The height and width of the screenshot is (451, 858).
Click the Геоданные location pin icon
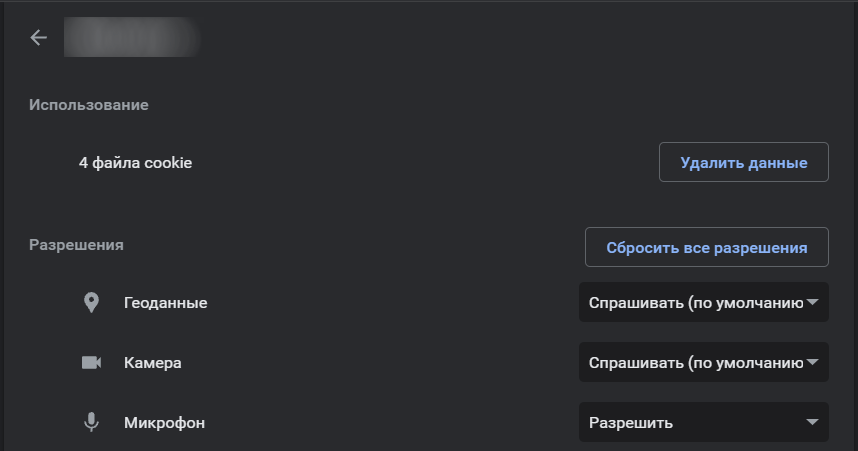pyautogui.click(x=91, y=303)
